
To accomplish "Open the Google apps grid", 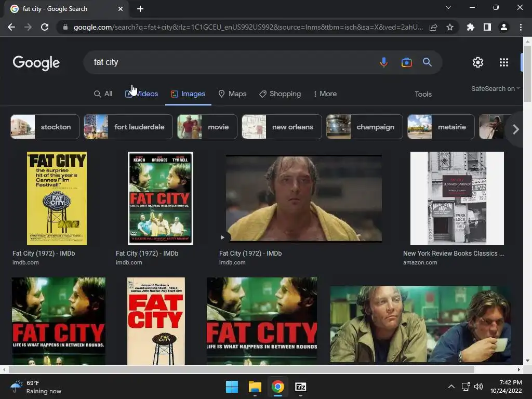I will point(504,62).
